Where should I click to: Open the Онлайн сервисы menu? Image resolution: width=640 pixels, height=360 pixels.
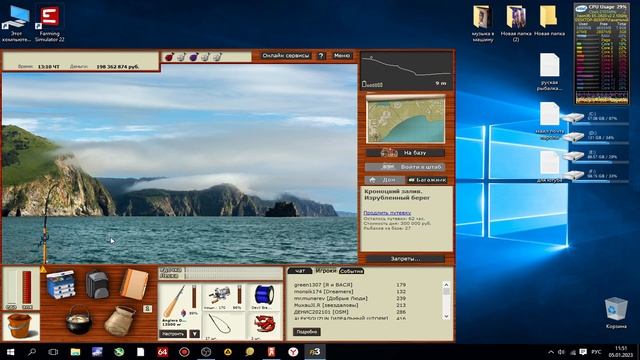tap(286, 56)
